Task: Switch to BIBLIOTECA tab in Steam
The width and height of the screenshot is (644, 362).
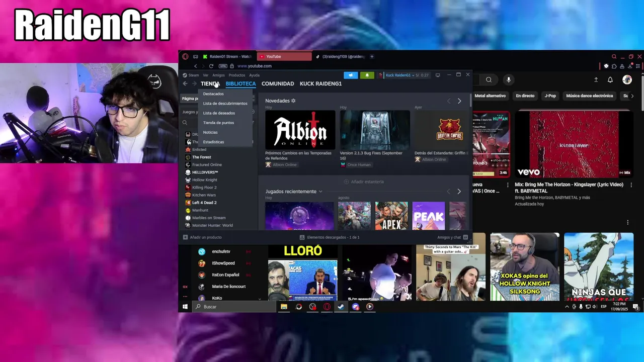Action: pos(240,83)
